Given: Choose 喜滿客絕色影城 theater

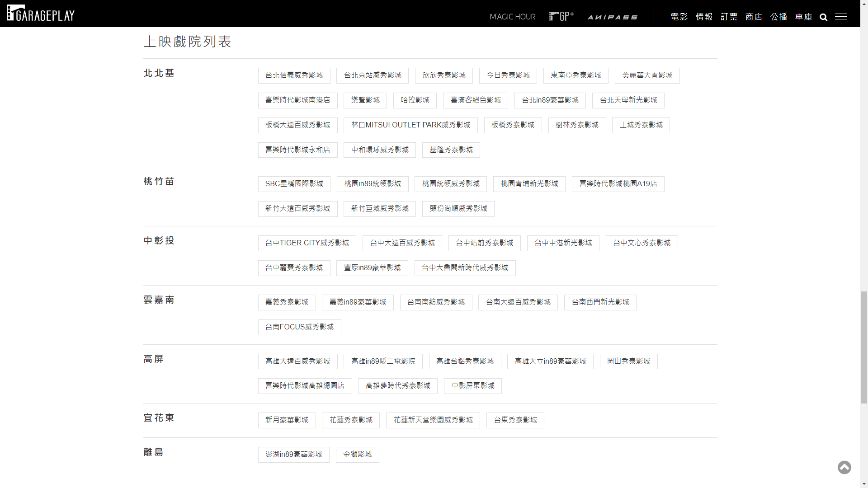Looking at the screenshot, I should coord(476,100).
